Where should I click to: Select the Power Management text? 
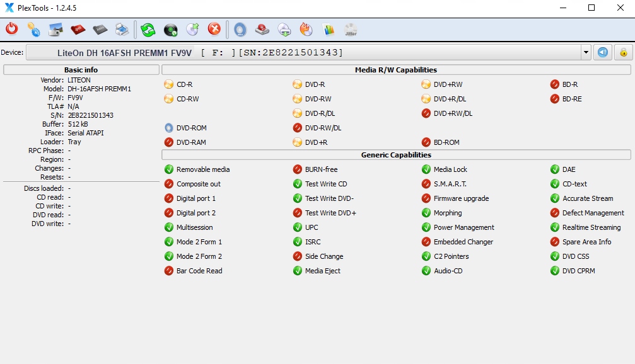pos(464,227)
